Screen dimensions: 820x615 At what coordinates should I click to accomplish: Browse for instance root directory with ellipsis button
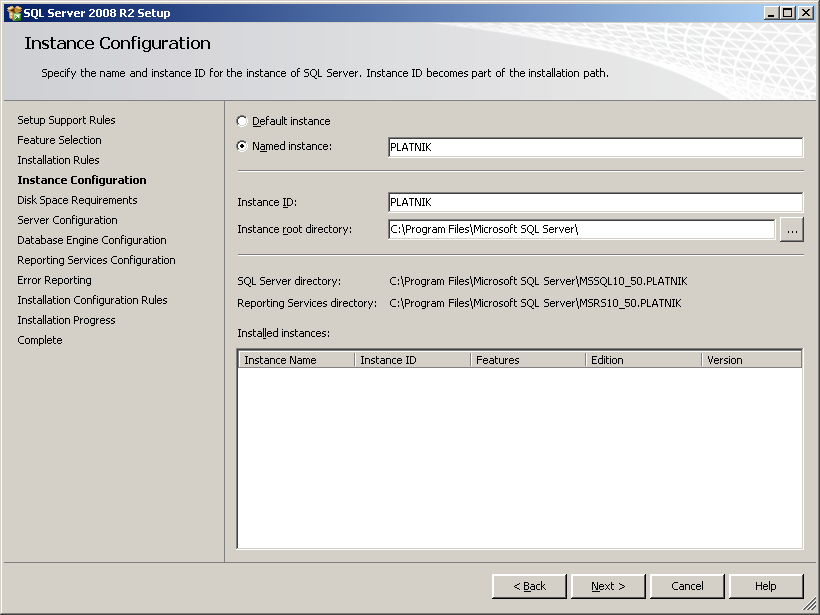[792, 230]
